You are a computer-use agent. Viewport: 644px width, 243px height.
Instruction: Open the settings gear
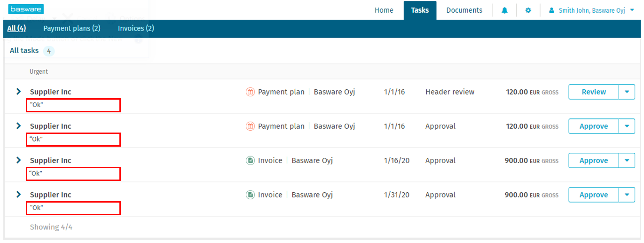tap(528, 10)
